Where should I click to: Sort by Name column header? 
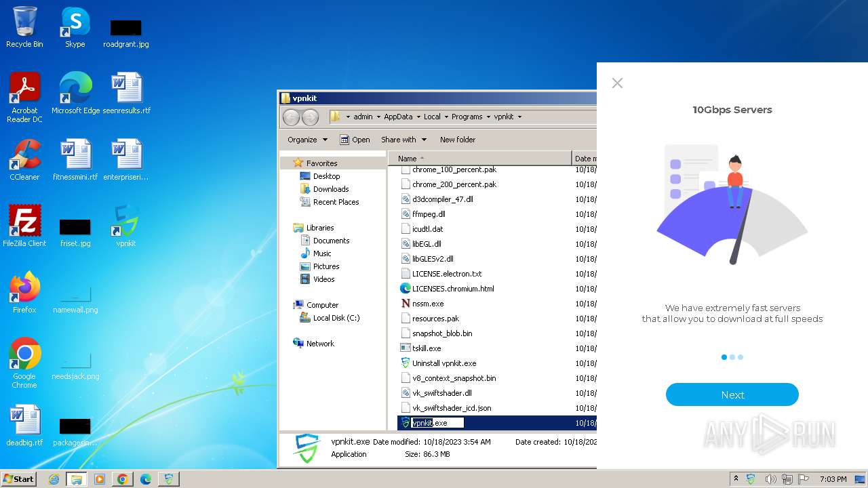coord(480,159)
